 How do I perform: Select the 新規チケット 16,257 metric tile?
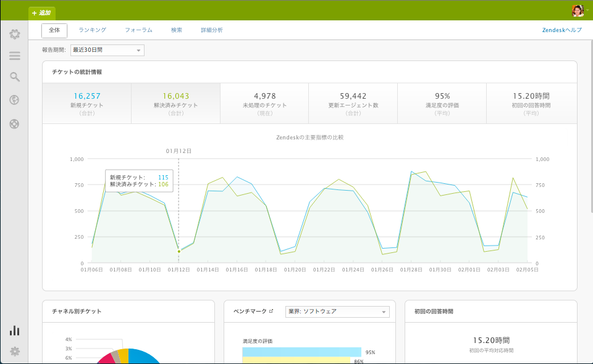(x=87, y=104)
